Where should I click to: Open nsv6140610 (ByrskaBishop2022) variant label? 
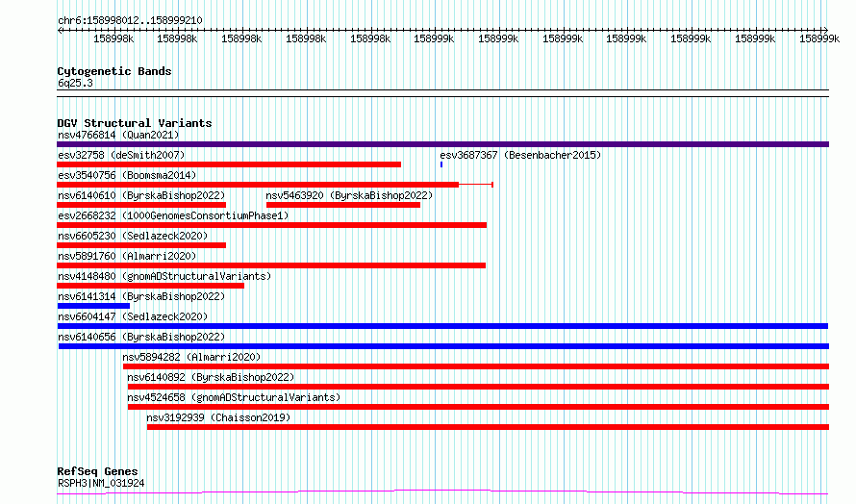point(141,195)
